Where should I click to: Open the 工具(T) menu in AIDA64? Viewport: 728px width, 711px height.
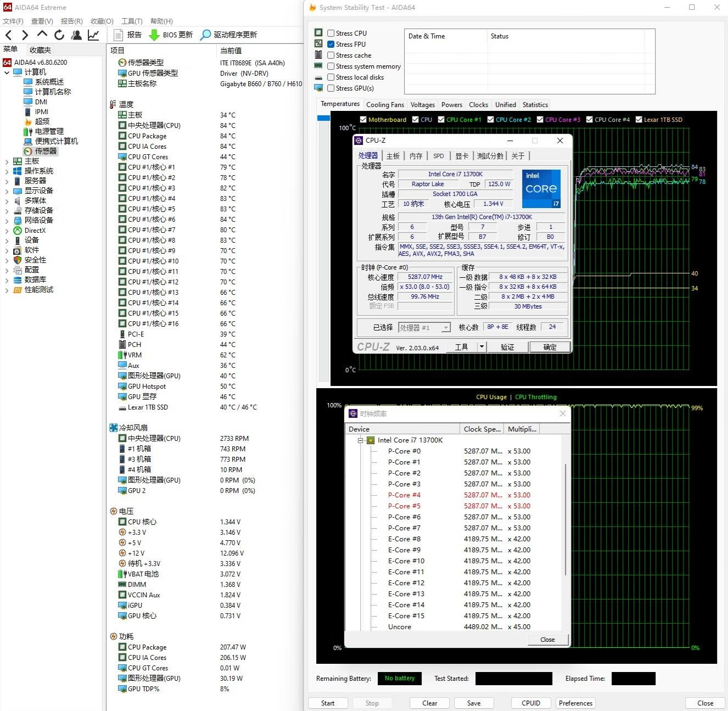pos(131,21)
